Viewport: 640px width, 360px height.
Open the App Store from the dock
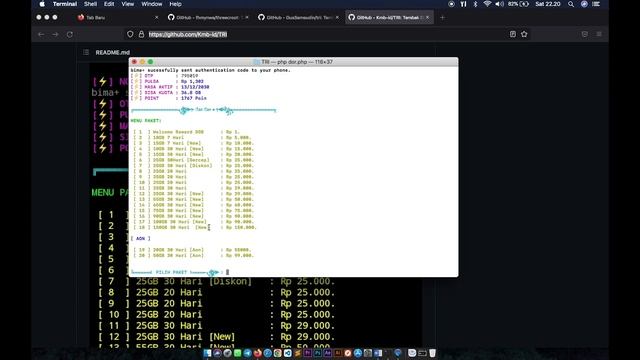coord(358,353)
